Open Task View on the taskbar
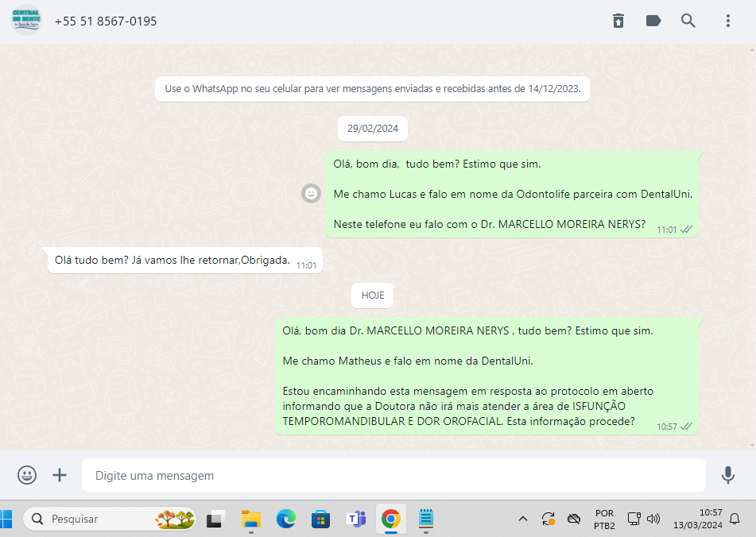The width and height of the screenshot is (756, 537). [x=215, y=520]
